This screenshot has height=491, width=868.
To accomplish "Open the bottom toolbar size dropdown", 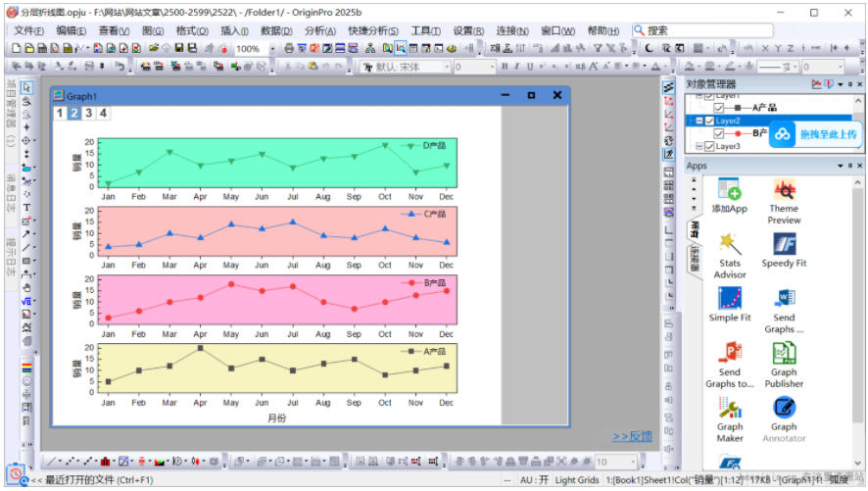I will coord(632,462).
